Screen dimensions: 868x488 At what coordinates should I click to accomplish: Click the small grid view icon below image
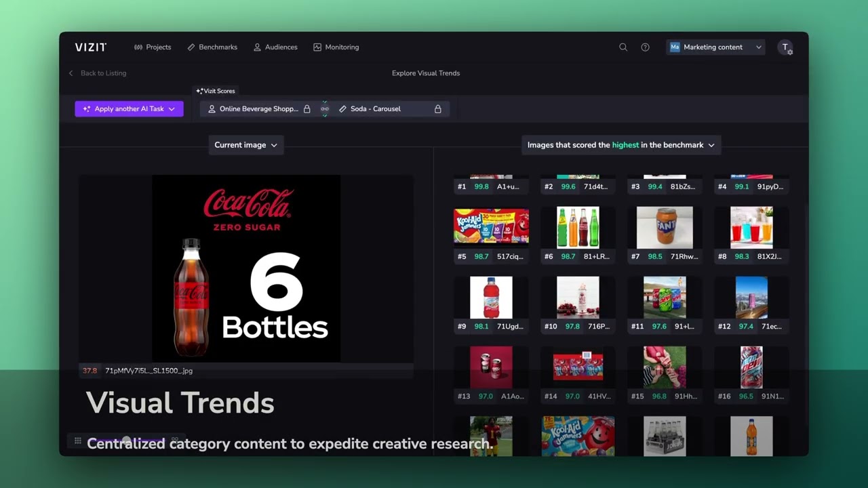point(77,441)
